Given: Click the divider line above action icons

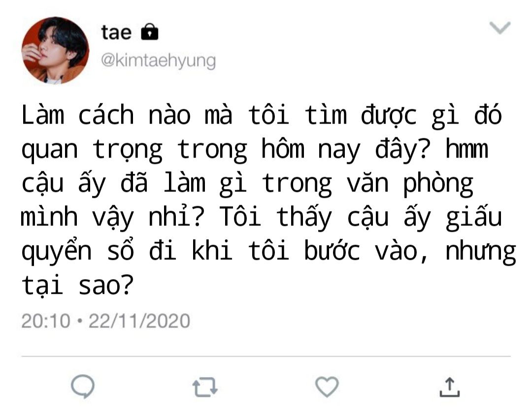Looking at the screenshot, I should click(x=266, y=356).
